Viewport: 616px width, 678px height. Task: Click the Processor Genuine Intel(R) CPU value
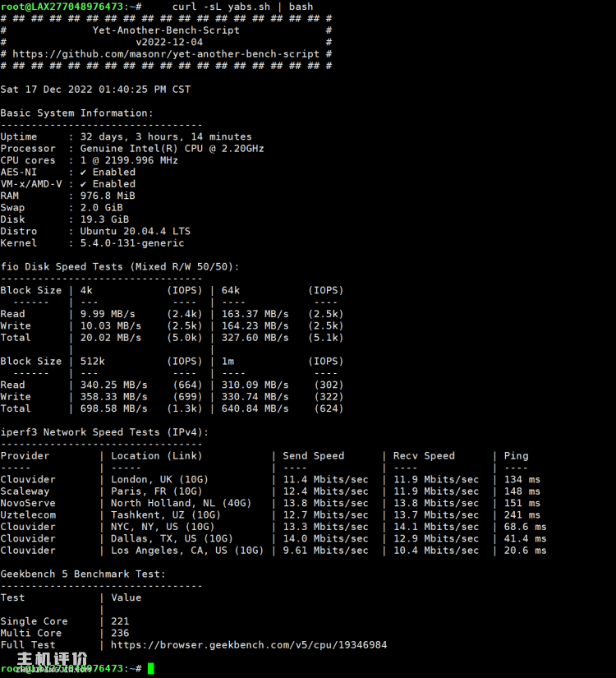172,149
